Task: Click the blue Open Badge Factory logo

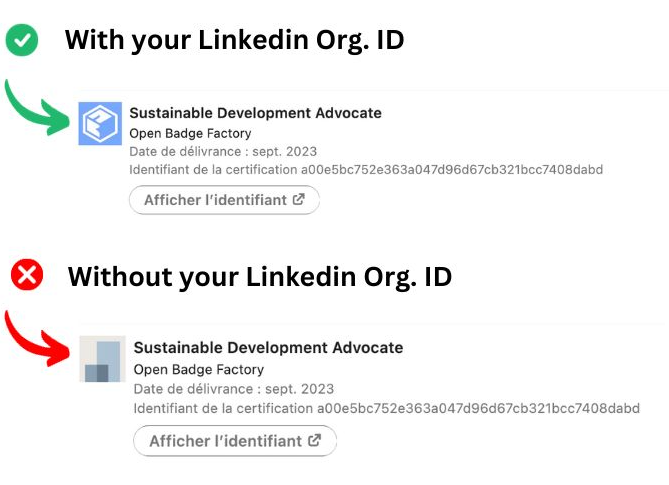Action: (x=99, y=124)
